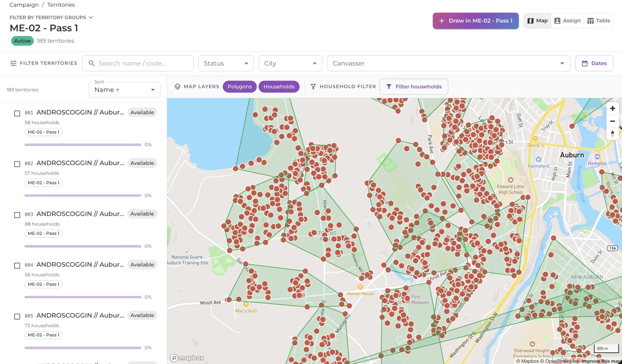The width and height of the screenshot is (622, 364).
Task: Click the Auburn city label on map
Action: pyautogui.click(x=572, y=155)
